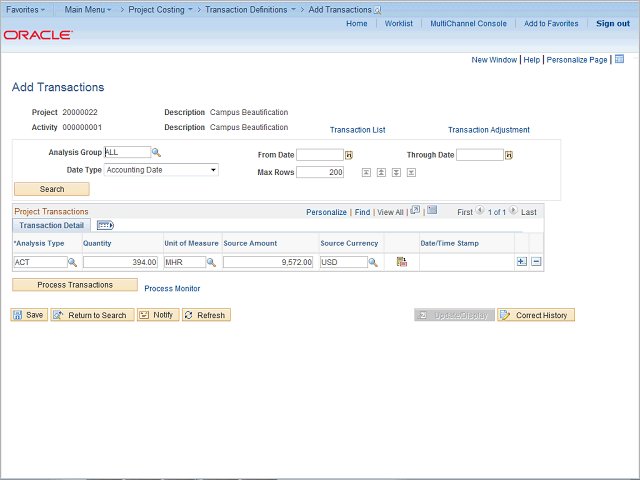Open grid in new window icon
Viewport: 640px width, 480px height.
tap(415, 211)
